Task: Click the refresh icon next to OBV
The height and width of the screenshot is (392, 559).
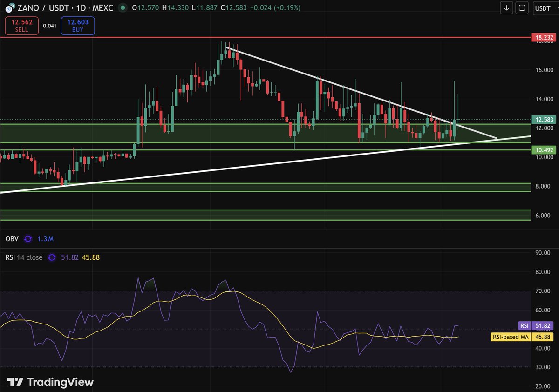Action: click(x=27, y=239)
